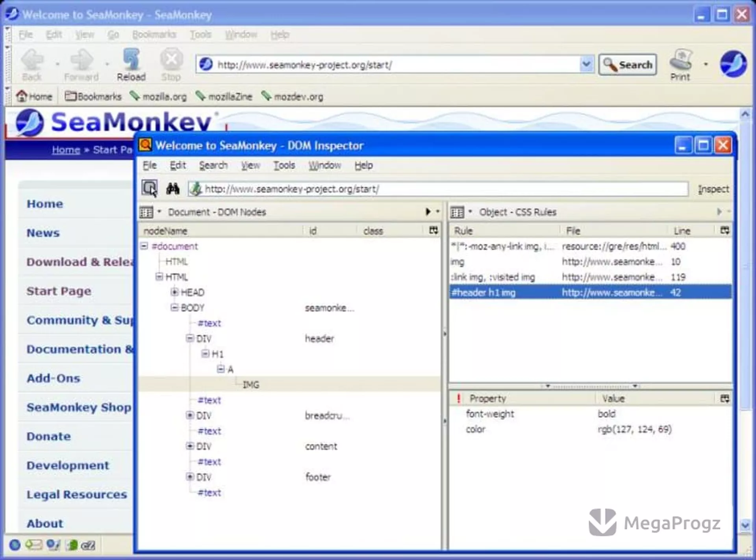Open Object - CSS Rules viewer list icon

[x=457, y=212]
